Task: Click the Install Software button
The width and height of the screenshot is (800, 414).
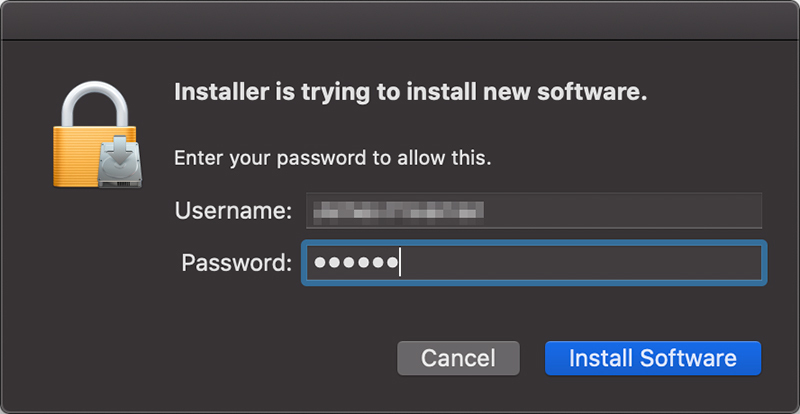Action: click(653, 358)
